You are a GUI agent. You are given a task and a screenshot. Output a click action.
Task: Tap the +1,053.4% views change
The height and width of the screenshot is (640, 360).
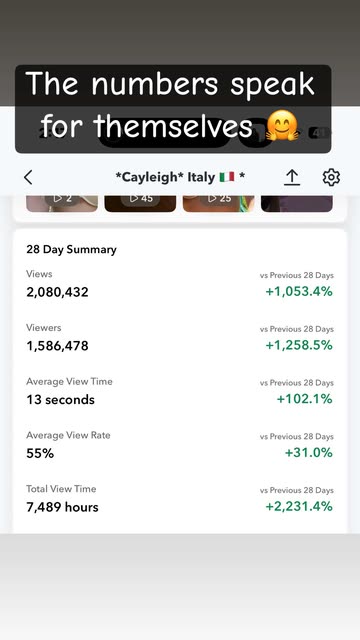click(x=299, y=292)
